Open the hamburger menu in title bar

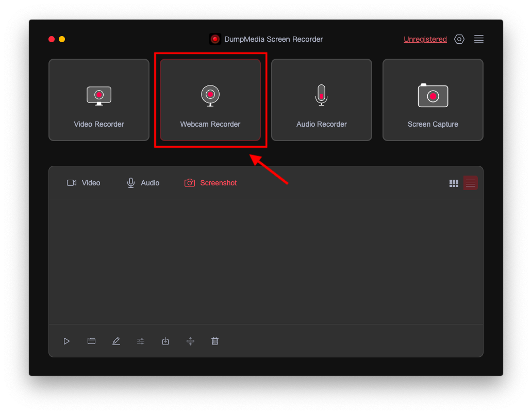[x=479, y=39]
